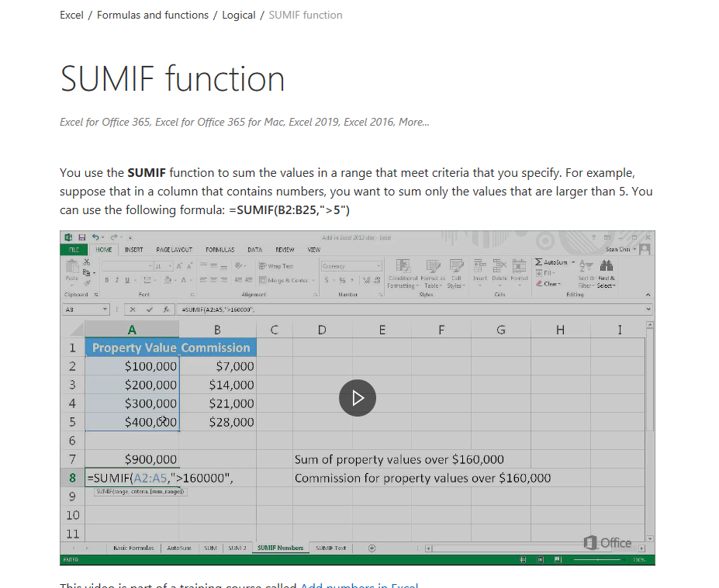
Task: Toggle Bold formatting in Font group
Action: tap(107, 280)
